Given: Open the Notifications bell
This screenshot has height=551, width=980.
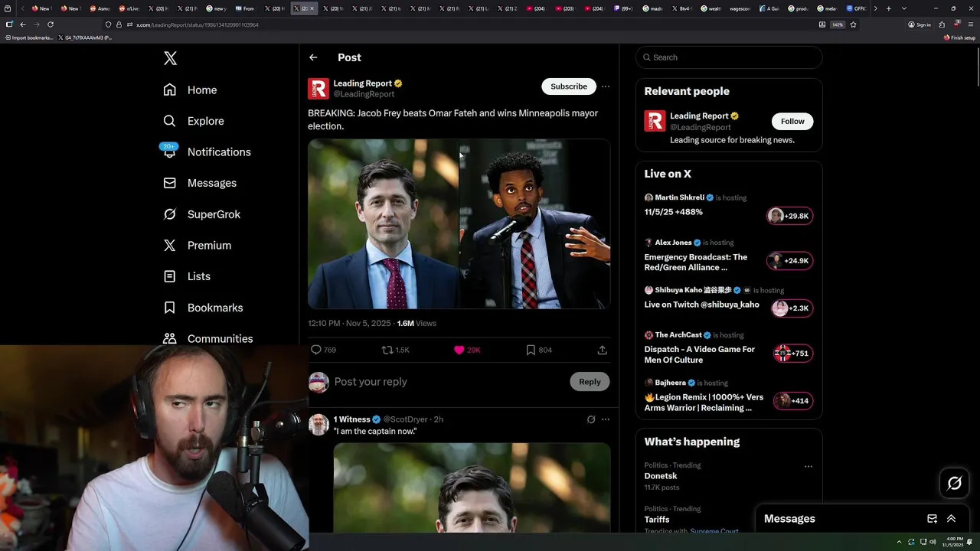Looking at the screenshot, I should coord(169,152).
